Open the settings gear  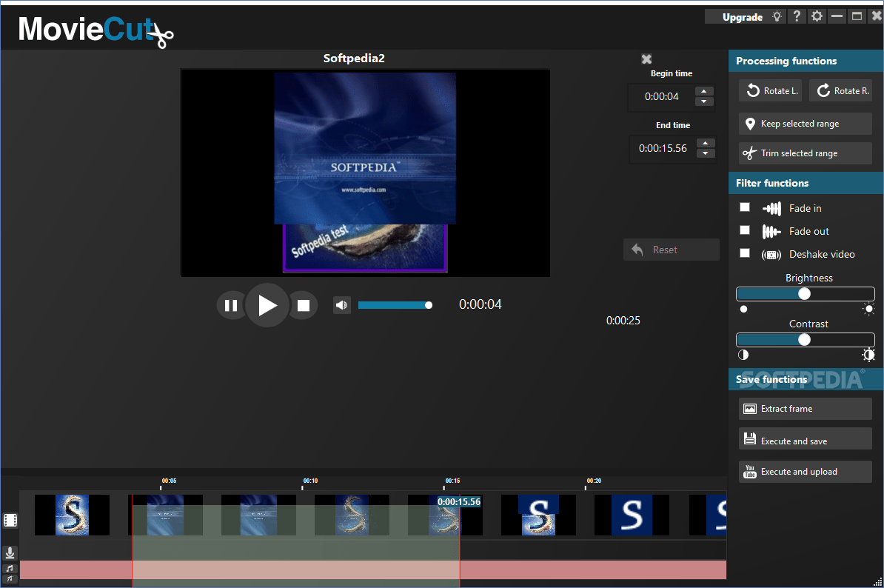[817, 15]
